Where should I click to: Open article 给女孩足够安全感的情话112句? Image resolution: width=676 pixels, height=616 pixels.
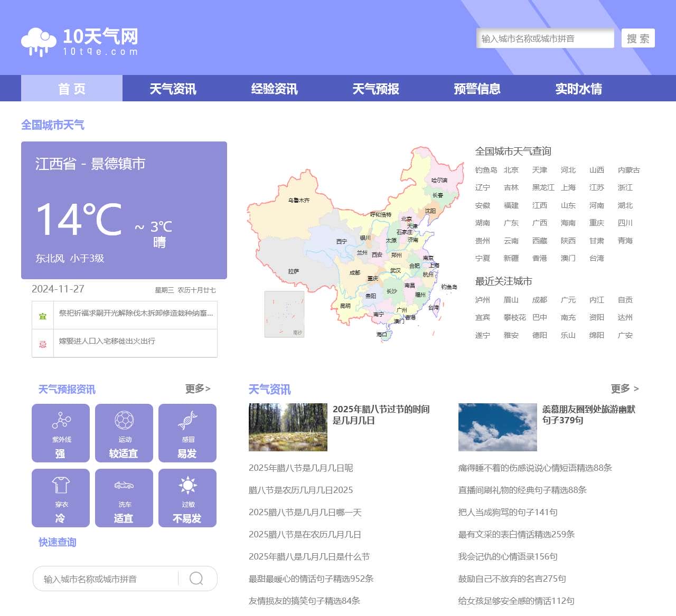click(x=517, y=601)
